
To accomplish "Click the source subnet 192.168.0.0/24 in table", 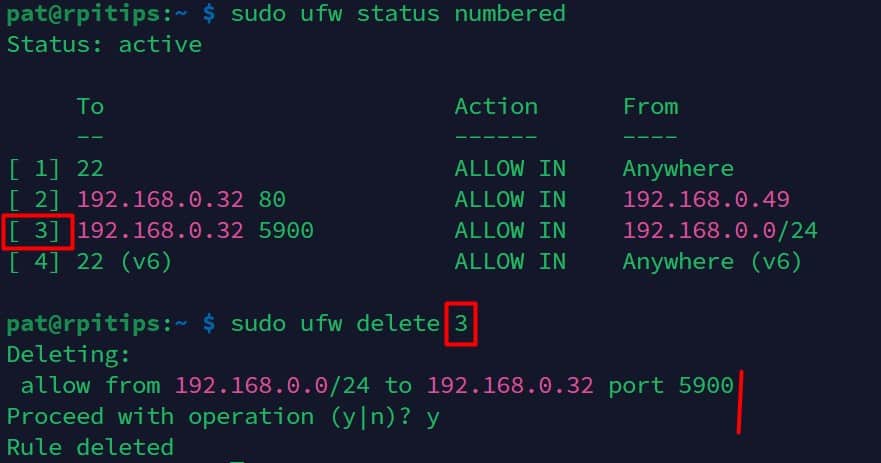I will click(x=720, y=230).
